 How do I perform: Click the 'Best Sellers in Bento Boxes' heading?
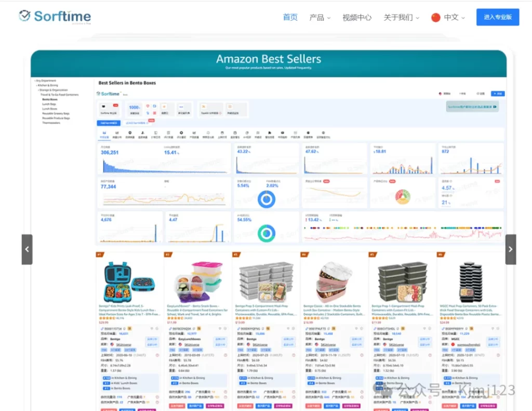tap(127, 83)
